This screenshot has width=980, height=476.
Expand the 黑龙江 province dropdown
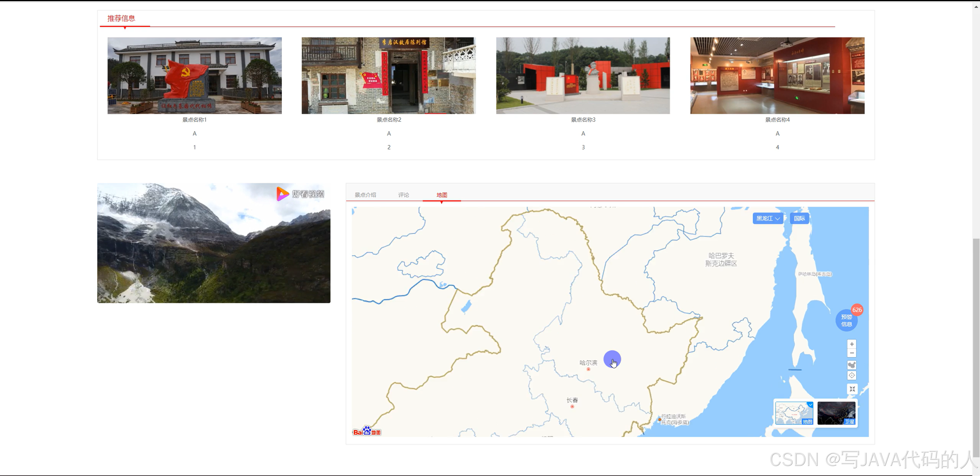coord(768,218)
